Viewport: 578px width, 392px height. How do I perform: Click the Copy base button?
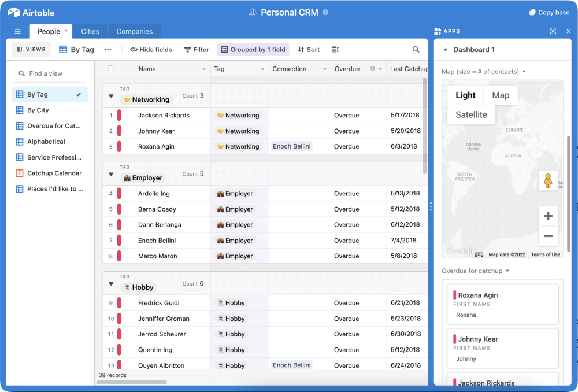pyautogui.click(x=549, y=13)
